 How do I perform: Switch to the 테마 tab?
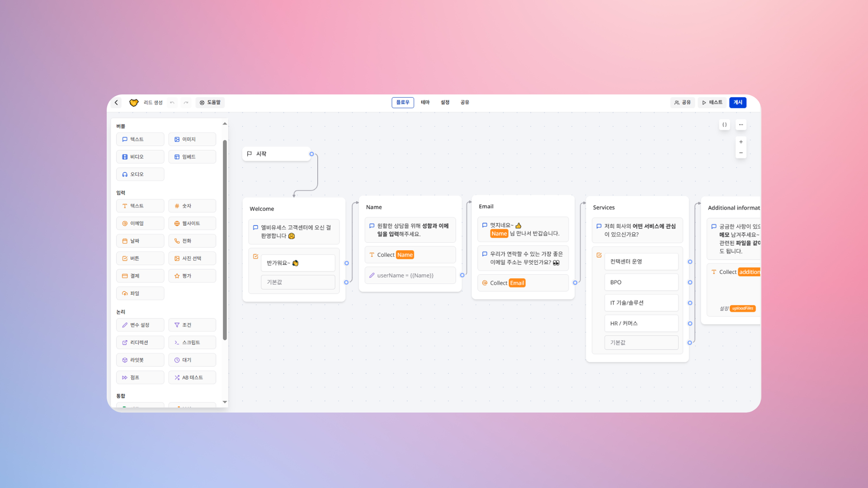(x=425, y=103)
